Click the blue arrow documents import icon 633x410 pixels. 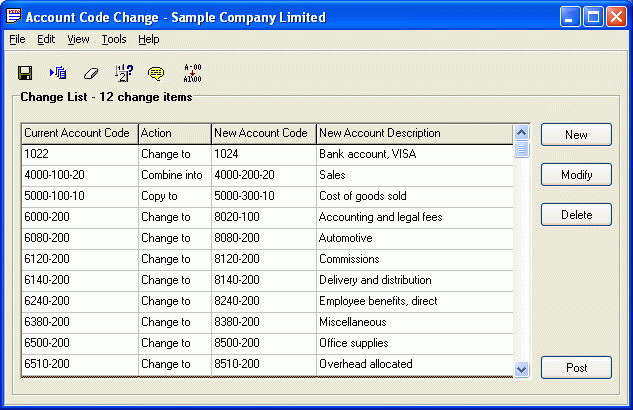point(57,73)
